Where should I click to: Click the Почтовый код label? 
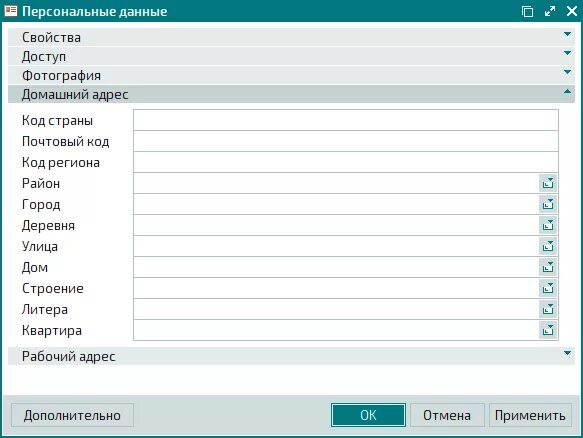tap(65, 141)
